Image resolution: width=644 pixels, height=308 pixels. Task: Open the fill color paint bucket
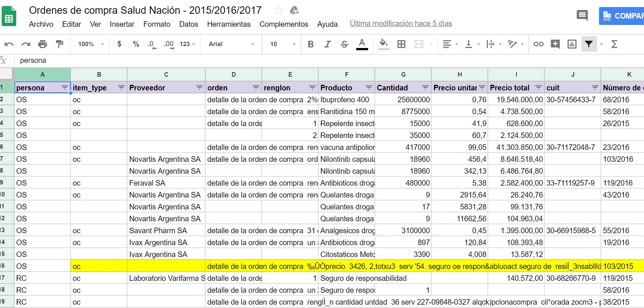(x=384, y=44)
